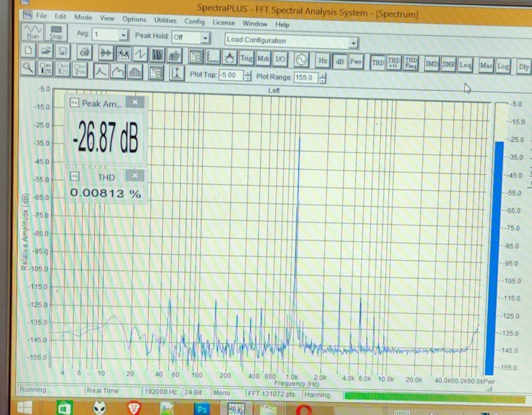Open the time series waveform view
The height and width of the screenshot is (415, 532).
(106, 53)
